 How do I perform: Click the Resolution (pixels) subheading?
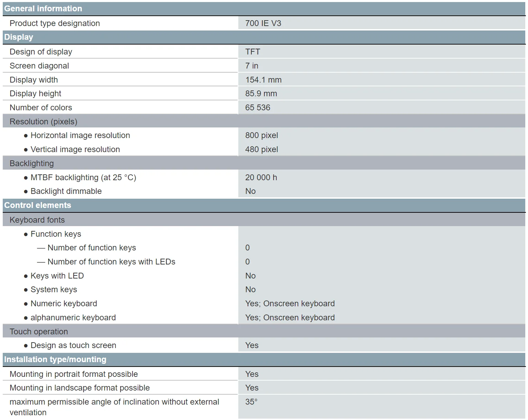click(43, 122)
